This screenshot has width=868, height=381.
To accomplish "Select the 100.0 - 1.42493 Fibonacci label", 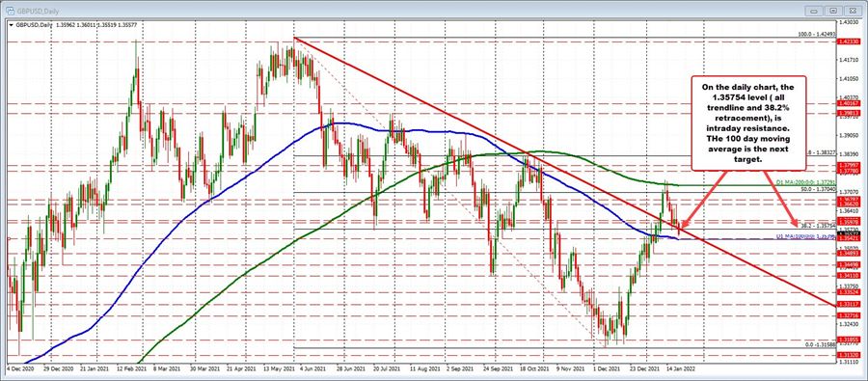I will (817, 35).
